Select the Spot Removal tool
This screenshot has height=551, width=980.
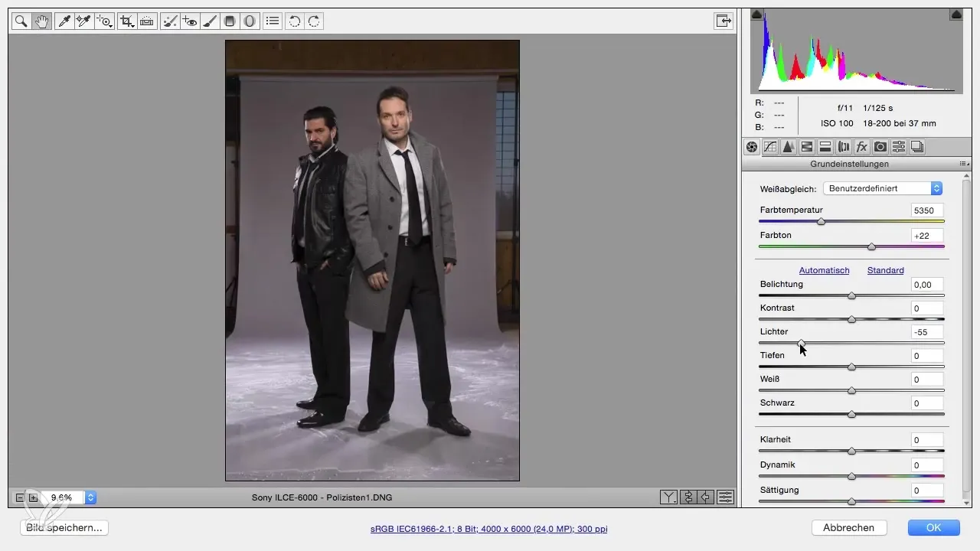click(170, 21)
